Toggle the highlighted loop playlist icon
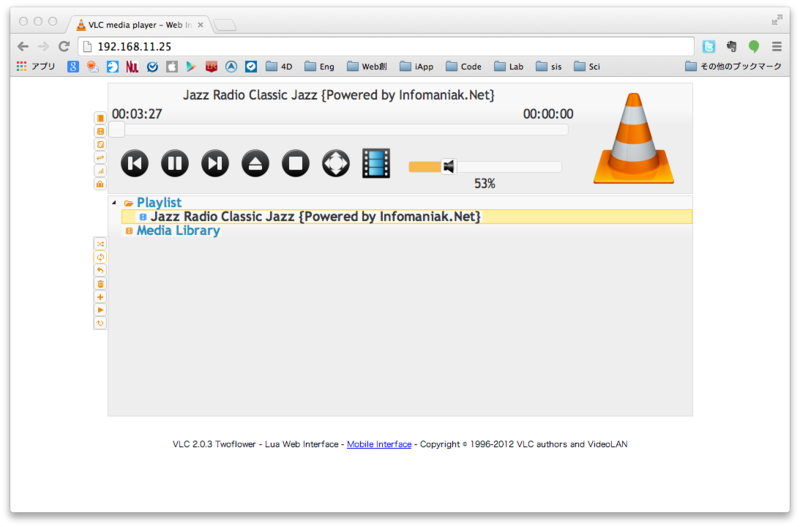 pos(100,257)
